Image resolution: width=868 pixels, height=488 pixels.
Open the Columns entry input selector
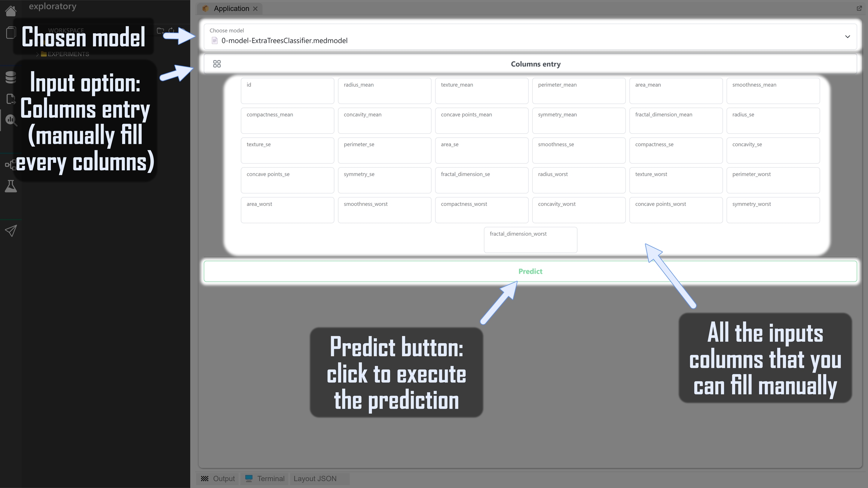[535, 64]
